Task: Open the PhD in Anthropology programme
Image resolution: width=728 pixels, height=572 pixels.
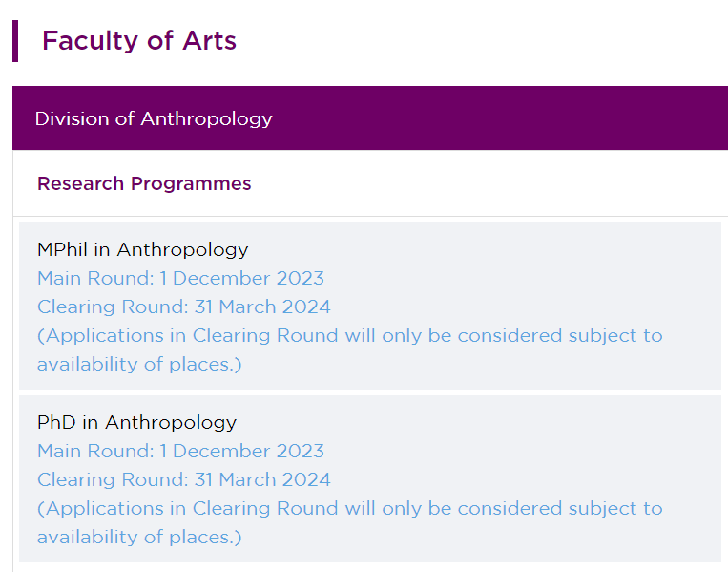Action: [137, 422]
